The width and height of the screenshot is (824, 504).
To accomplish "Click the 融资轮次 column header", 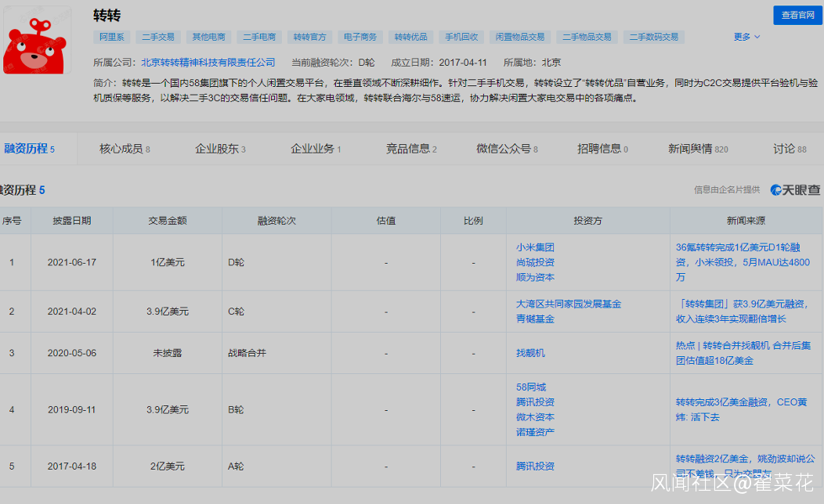I will (277, 221).
